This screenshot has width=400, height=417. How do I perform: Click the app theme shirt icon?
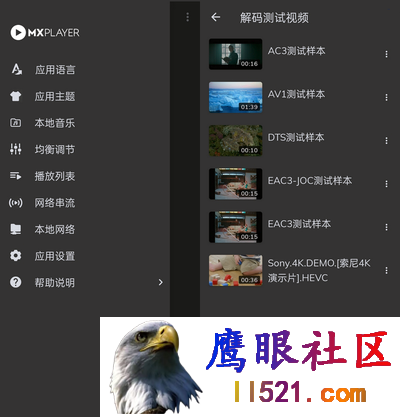click(16, 96)
